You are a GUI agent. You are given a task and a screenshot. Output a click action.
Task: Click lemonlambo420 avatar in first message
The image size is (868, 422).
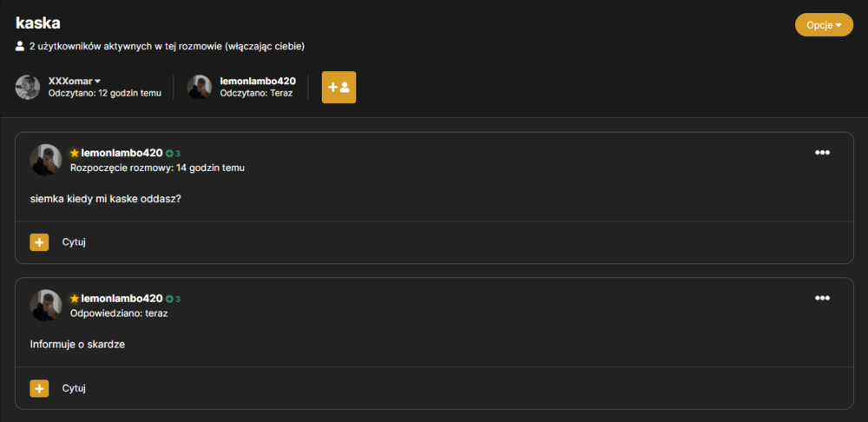46,160
